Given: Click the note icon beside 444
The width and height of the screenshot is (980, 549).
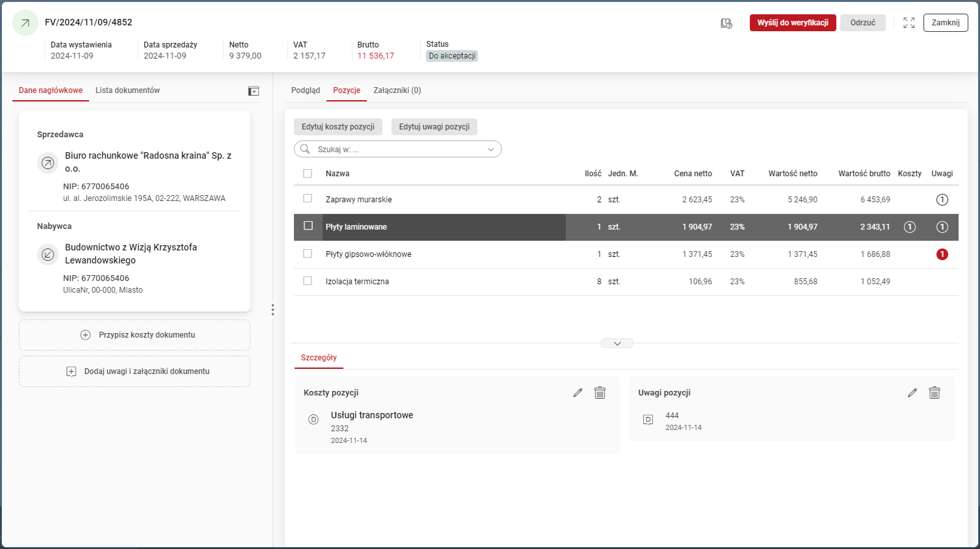Looking at the screenshot, I should coord(648,420).
